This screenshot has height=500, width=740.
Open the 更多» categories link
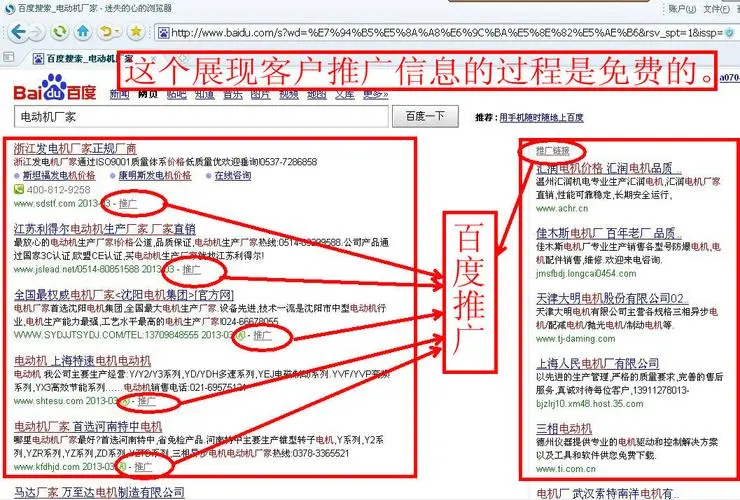coord(376,94)
